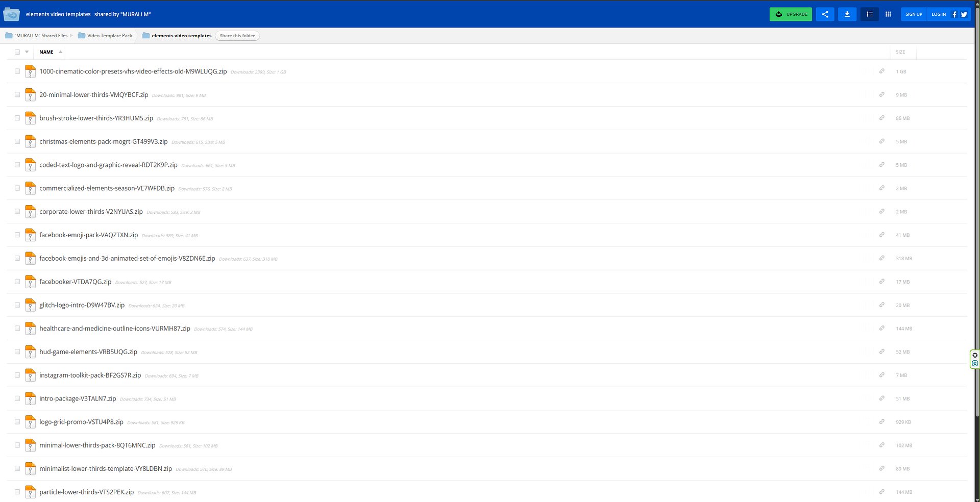Copy link icon for glitch-logo-intro zip
The width and height of the screenshot is (980, 502).
tap(881, 305)
